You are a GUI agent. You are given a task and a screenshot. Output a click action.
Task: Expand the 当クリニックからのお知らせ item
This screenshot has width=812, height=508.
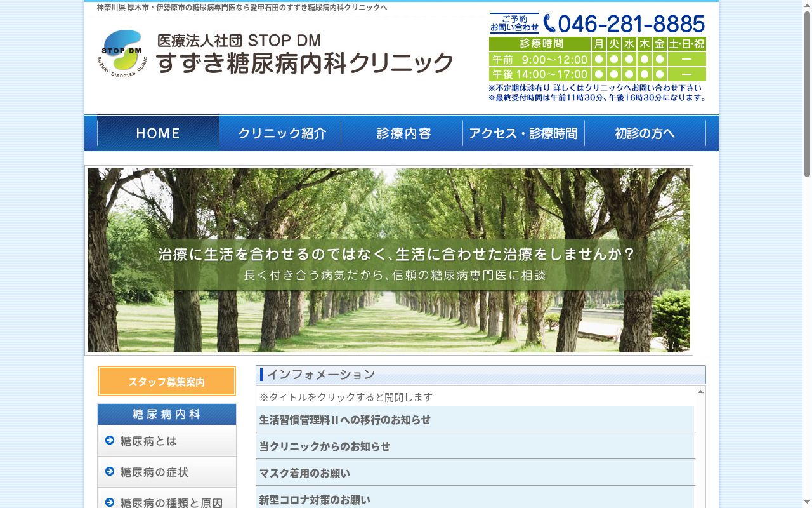point(476,446)
